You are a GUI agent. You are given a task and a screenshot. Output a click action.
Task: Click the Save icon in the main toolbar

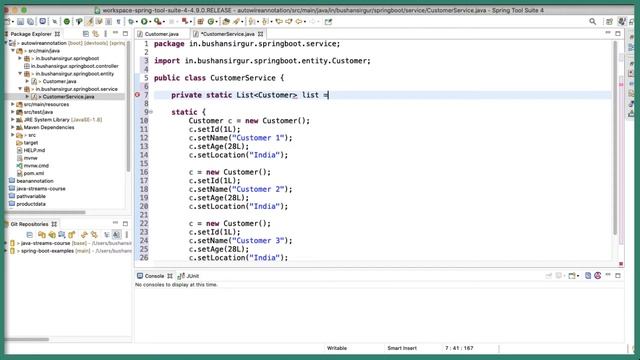pos(20,21)
